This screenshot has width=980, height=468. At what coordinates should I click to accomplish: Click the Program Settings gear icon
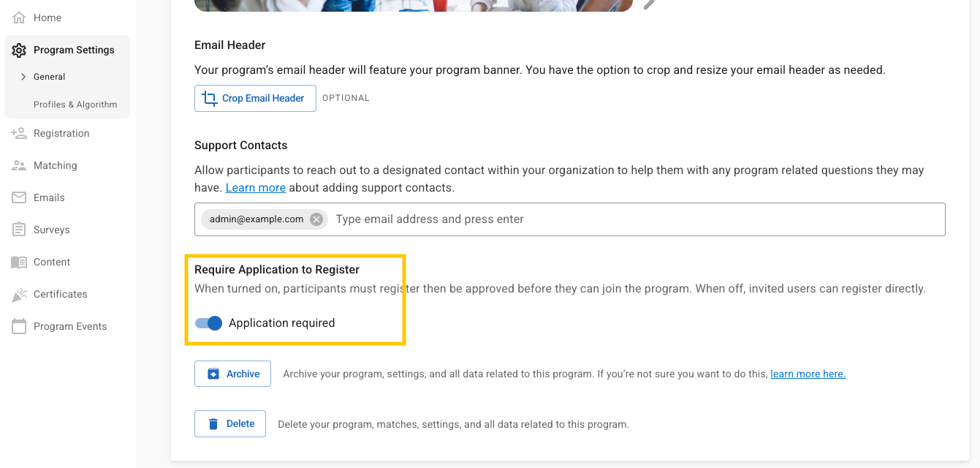tap(19, 50)
